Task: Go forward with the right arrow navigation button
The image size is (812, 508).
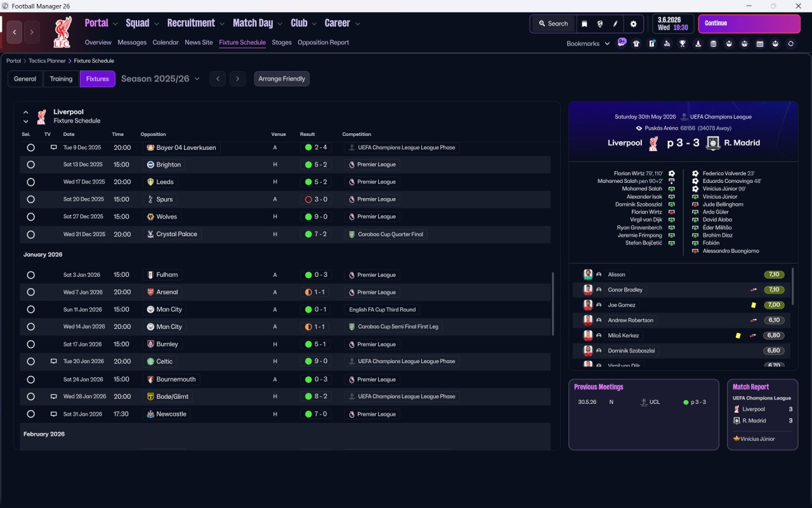Action: 32,32
